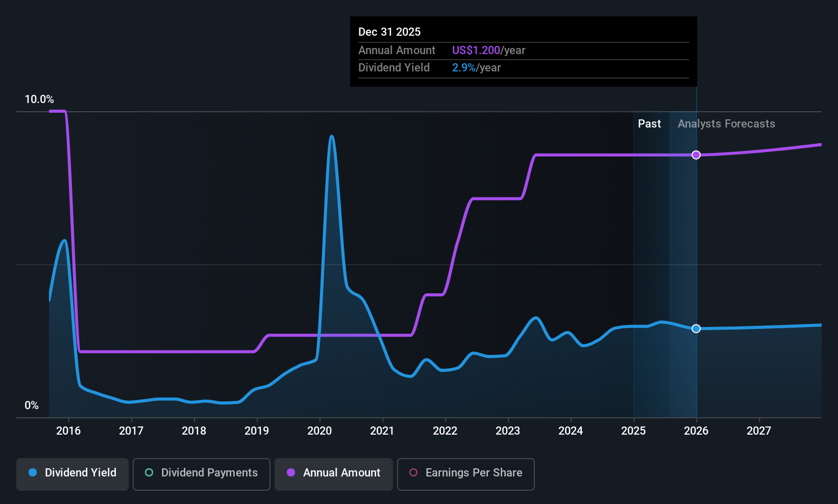This screenshot has width=838, height=504.
Task: Click the 2024 year axis label
Action: 571,431
